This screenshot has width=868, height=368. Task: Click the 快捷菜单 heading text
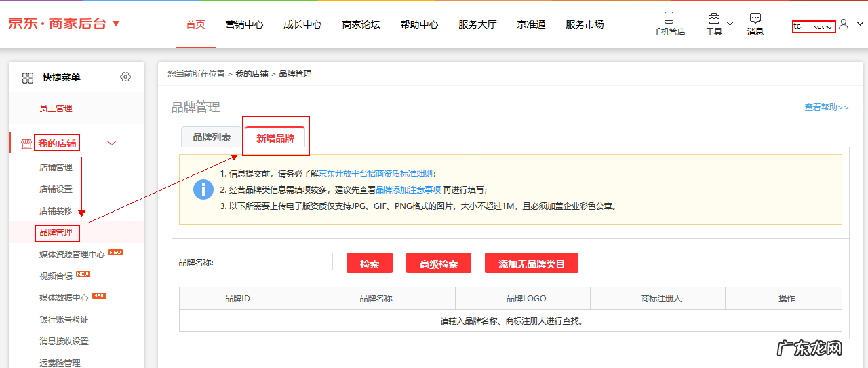(62, 77)
